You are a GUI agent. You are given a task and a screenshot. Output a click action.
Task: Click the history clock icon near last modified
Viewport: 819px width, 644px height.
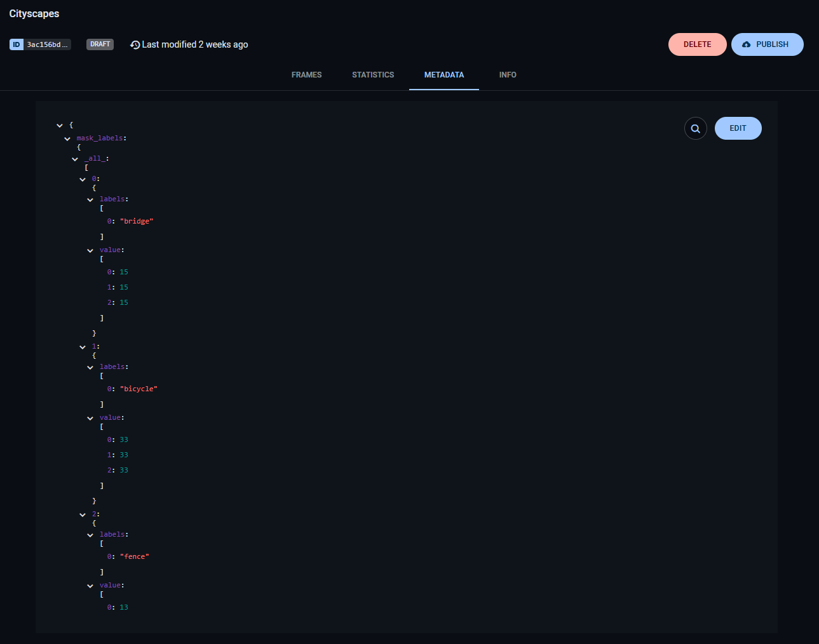(x=134, y=44)
